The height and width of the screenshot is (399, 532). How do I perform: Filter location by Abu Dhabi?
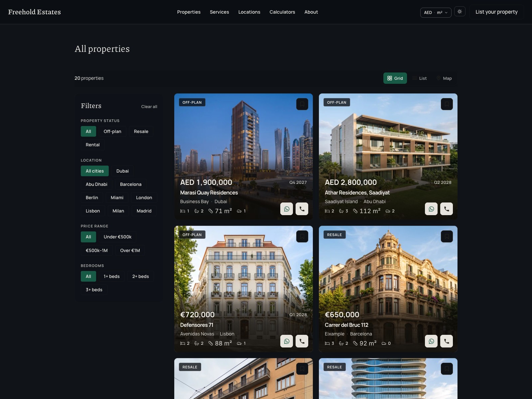coord(96,184)
